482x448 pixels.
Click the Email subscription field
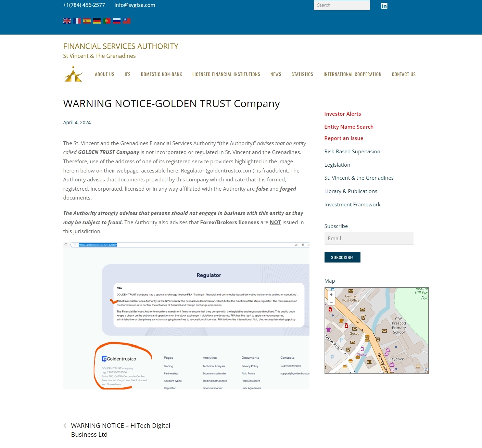(369, 239)
